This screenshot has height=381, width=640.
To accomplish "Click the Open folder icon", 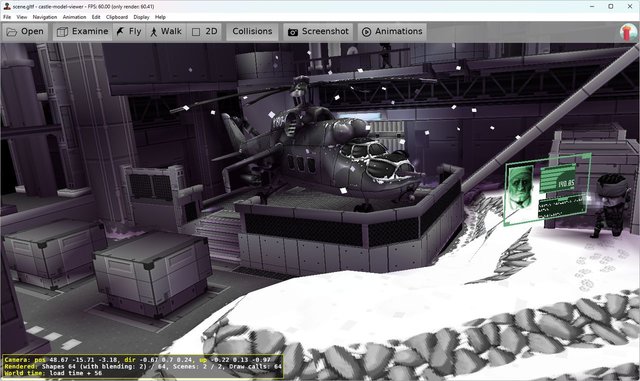I will [12, 32].
